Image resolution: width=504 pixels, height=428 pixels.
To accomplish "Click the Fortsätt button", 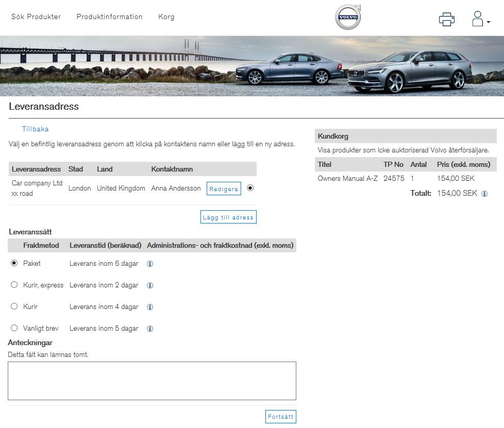I will (281, 417).
